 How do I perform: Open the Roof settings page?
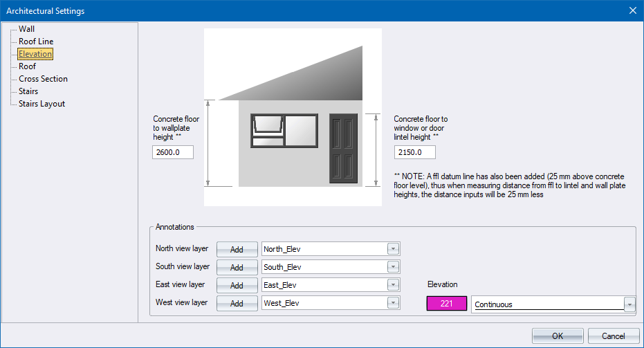click(x=27, y=66)
